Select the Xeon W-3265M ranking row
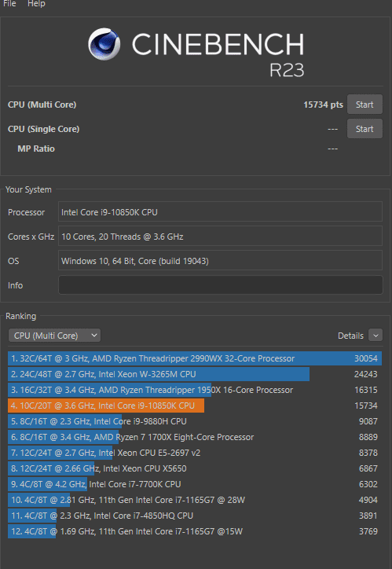 195,374
